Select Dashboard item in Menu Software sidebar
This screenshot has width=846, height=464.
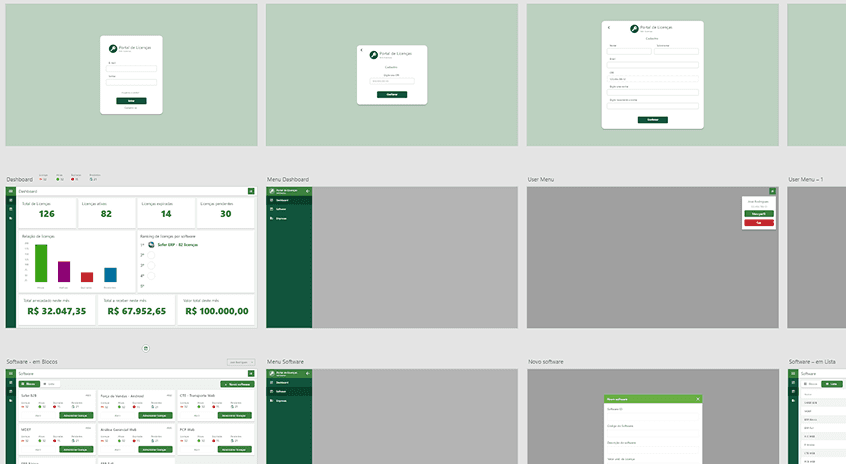pyautogui.click(x=283, y=383)
